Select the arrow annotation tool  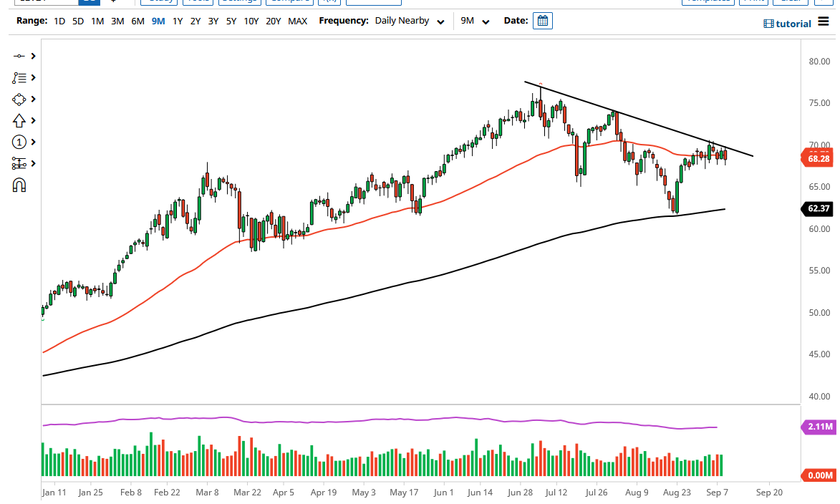[19, 121]
